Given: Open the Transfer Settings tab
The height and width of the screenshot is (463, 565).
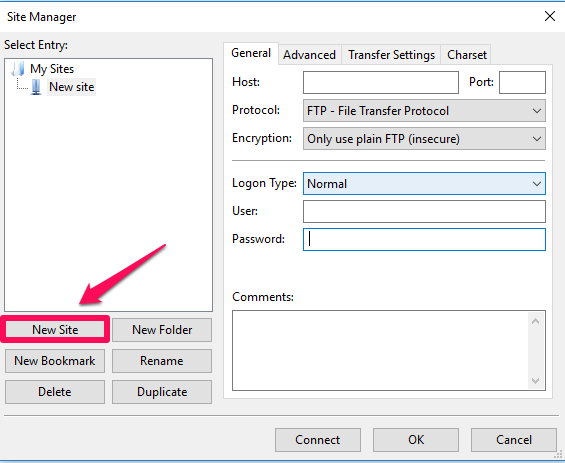Looking at the screenshot, I should [x=391, y=55].
